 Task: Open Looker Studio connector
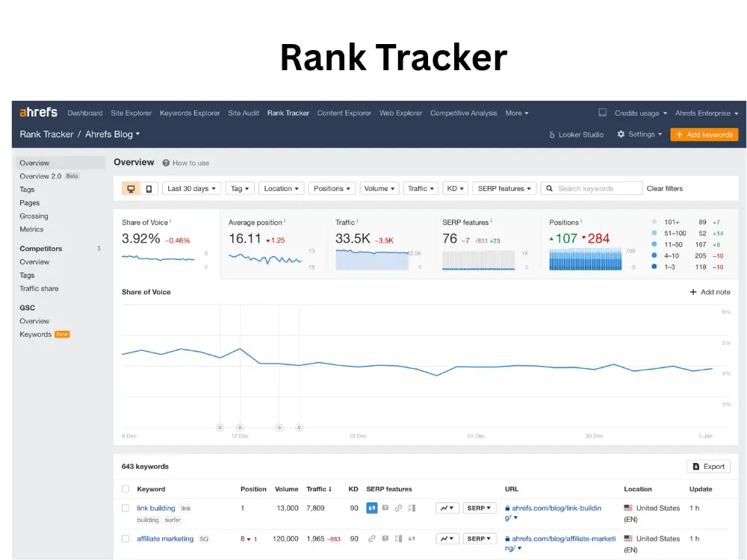pyautogui.click(x=577, y=134)
